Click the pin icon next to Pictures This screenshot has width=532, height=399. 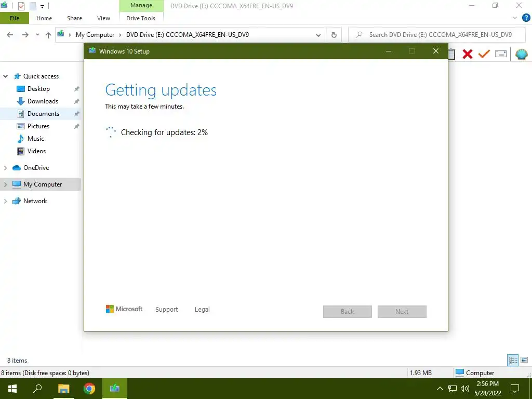(x=77, y=126)
